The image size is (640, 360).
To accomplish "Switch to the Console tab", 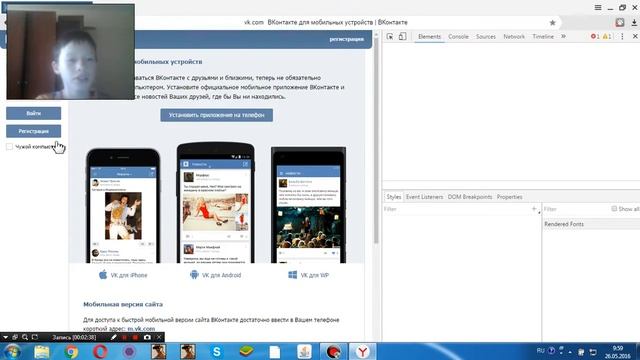I will click(458, 36).
